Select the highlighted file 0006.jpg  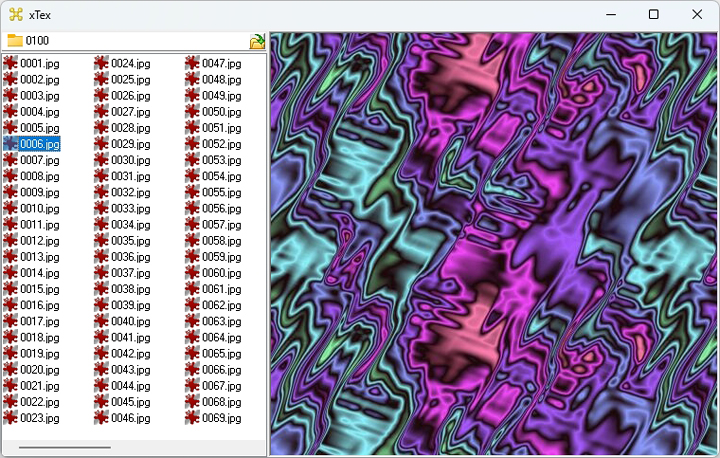[39, 144]
